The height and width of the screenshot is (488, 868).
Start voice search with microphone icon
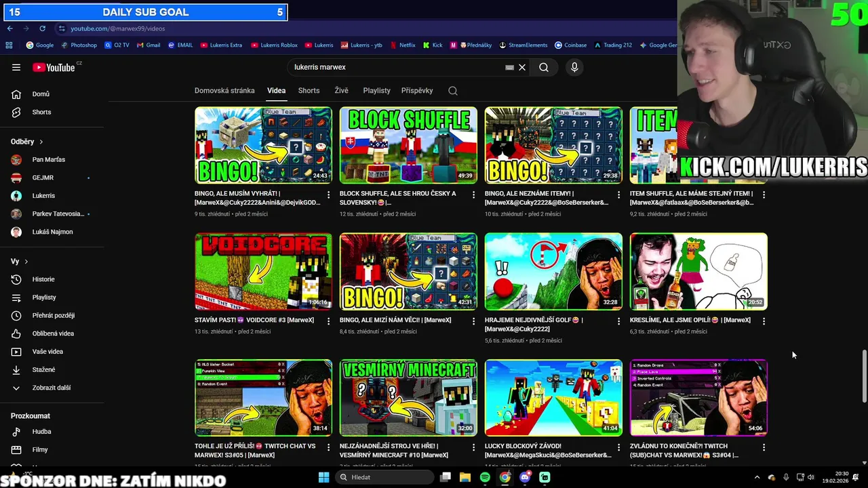tap(574, 67)
